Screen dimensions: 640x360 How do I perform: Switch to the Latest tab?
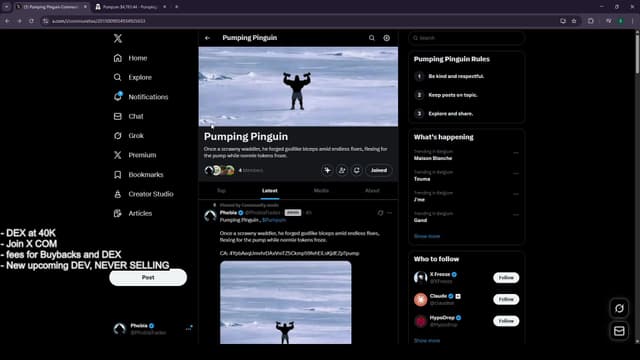point(270,191)
